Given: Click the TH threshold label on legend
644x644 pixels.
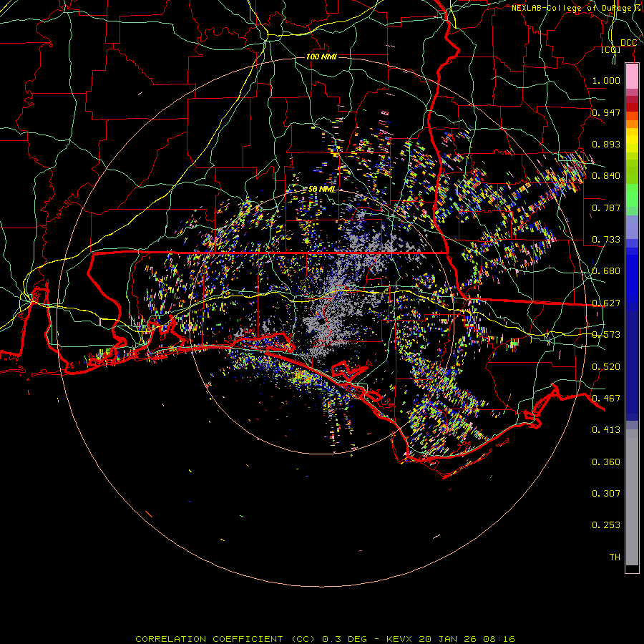Looking at the screenshot, I should [615, 557].
